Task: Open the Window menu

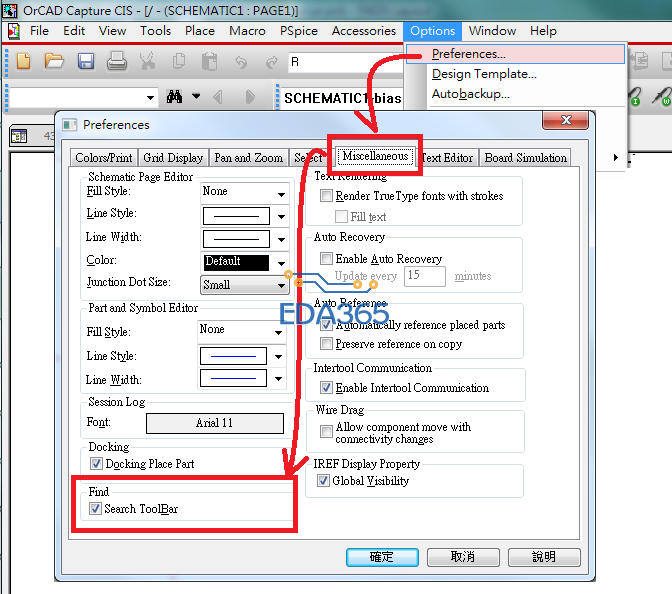Action: click(492, 31)
